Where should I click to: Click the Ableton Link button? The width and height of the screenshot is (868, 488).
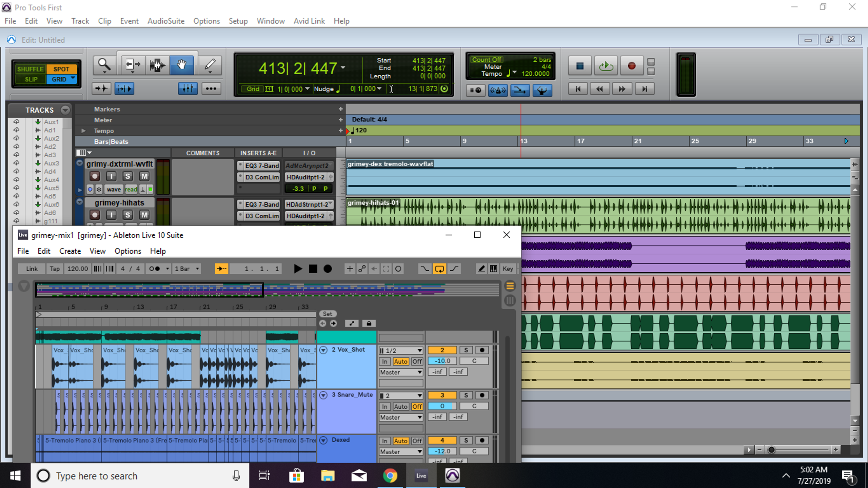[32, 269]
